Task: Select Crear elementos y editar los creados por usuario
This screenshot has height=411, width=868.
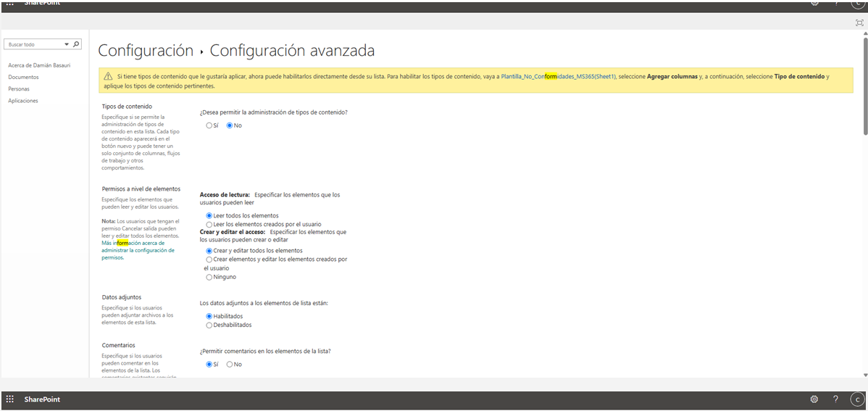Action: pos(209,260)
